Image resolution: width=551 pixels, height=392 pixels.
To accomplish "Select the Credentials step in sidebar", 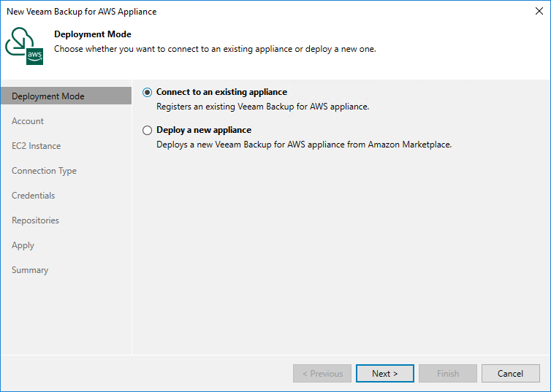I will [34, 196].
